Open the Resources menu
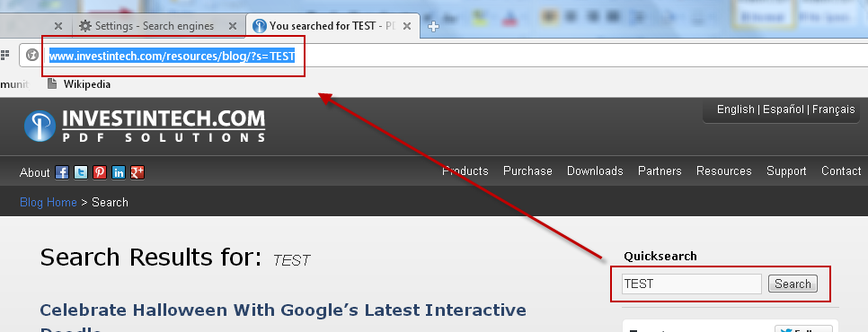This screenshot has width=868, height=332. 724,171
